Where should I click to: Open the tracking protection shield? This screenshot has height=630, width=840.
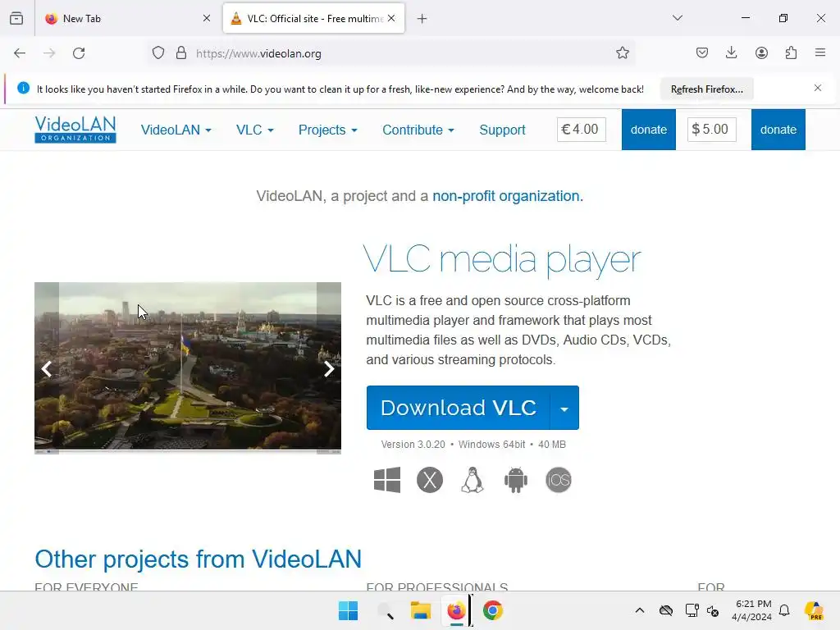coord(158,53)
